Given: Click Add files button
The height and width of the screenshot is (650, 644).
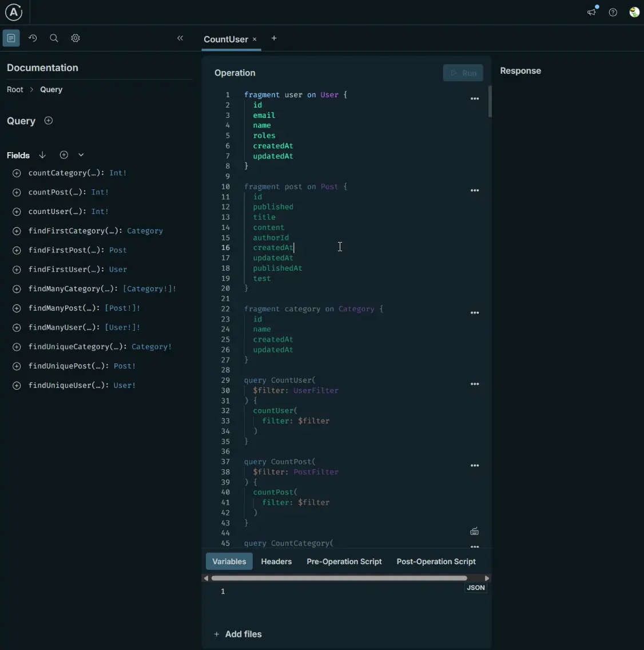Looking at the screenshot, I should coord(238,634).
